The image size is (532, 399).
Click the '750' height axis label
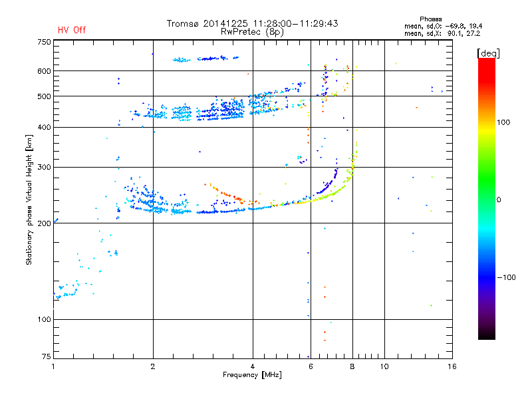click(x=44, y=42)
